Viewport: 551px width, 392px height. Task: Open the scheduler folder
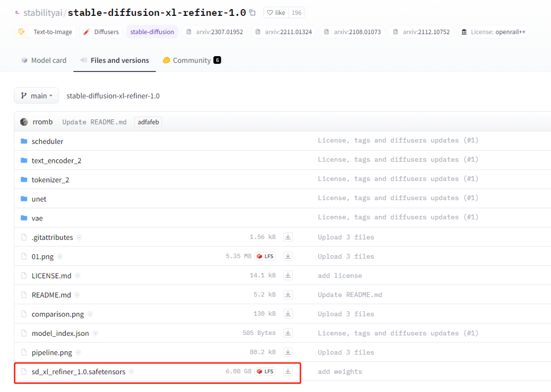47,141
